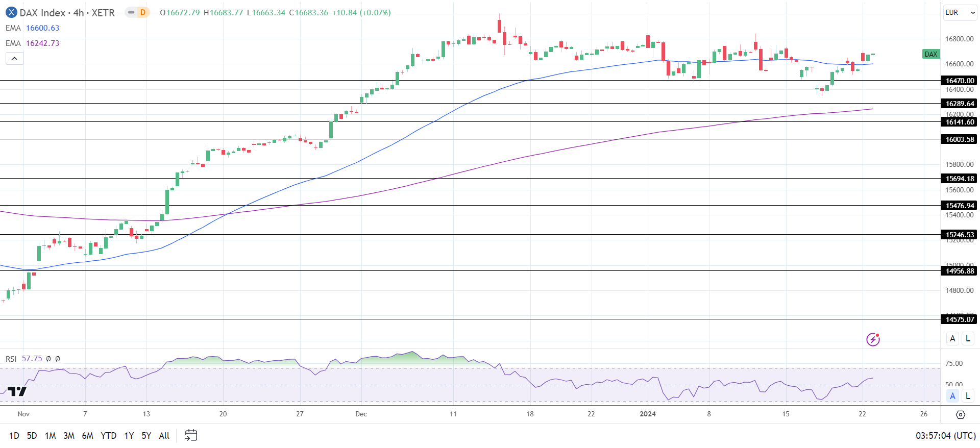Click the Nov label on time axis

(23, 414)
